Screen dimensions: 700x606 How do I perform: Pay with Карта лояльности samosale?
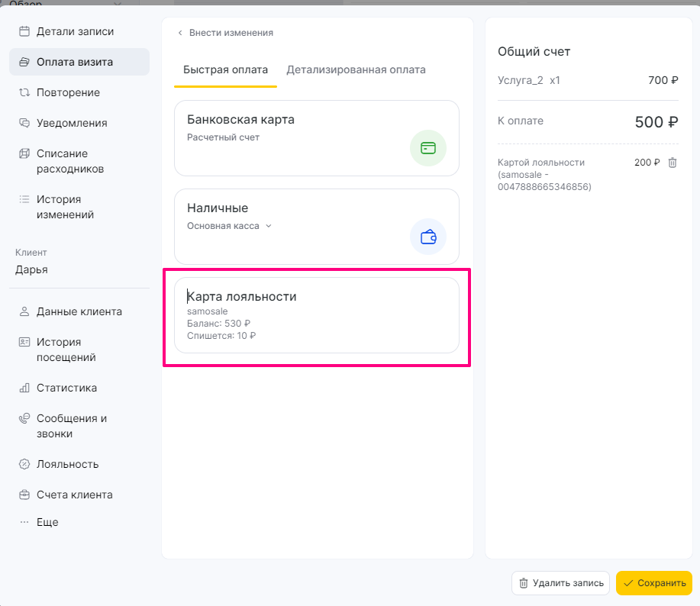317,315
